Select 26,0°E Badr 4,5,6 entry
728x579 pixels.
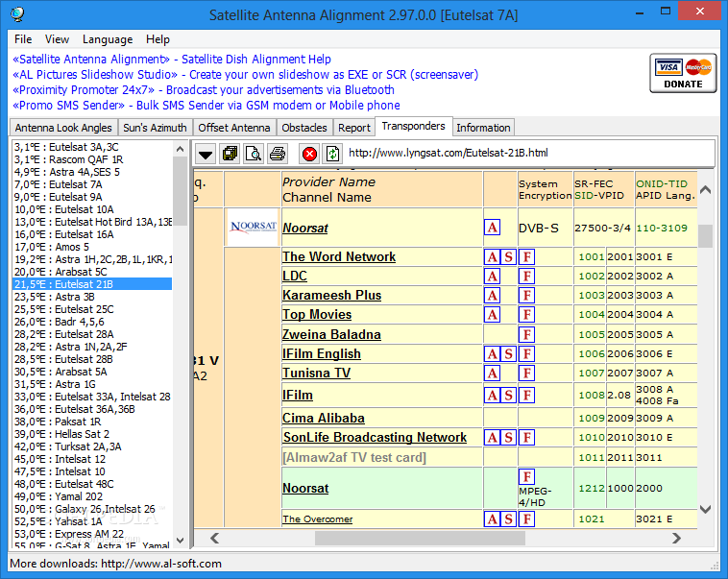coord(92,323)
